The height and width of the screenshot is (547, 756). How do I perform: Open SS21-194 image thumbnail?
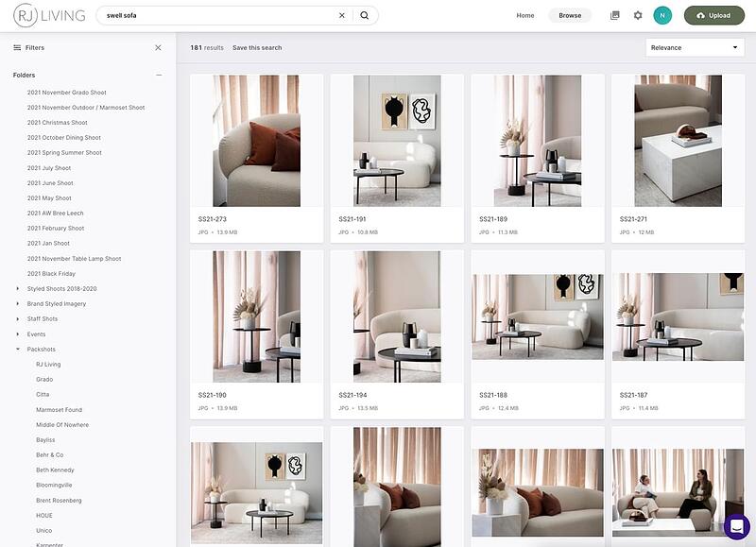point(397,316)
